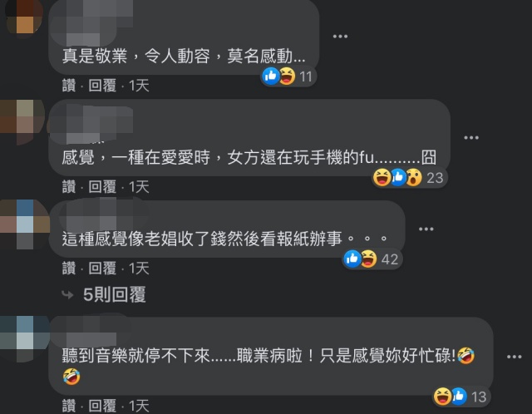This screenshot has width=532, height=414.
Task: Click the 1天 timestamp under 老娼 comment
Action: coord(139,269)
